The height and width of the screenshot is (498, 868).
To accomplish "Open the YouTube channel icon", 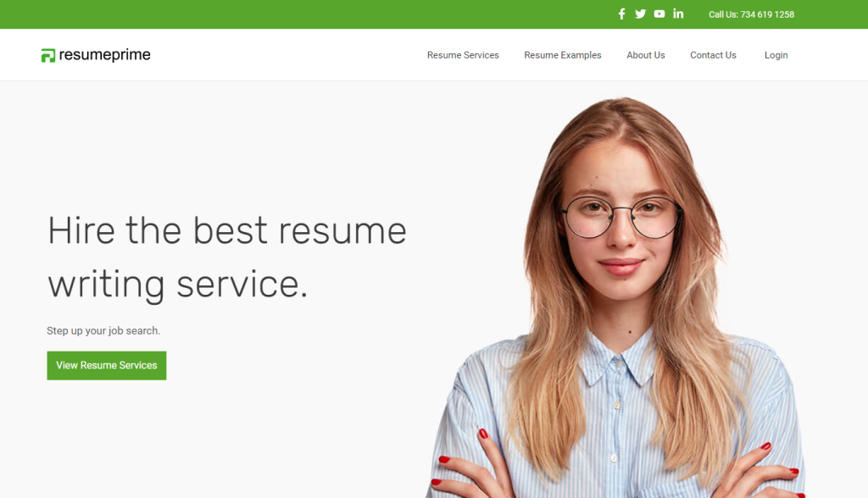I will pyautogui.click(x=659, y=14).
